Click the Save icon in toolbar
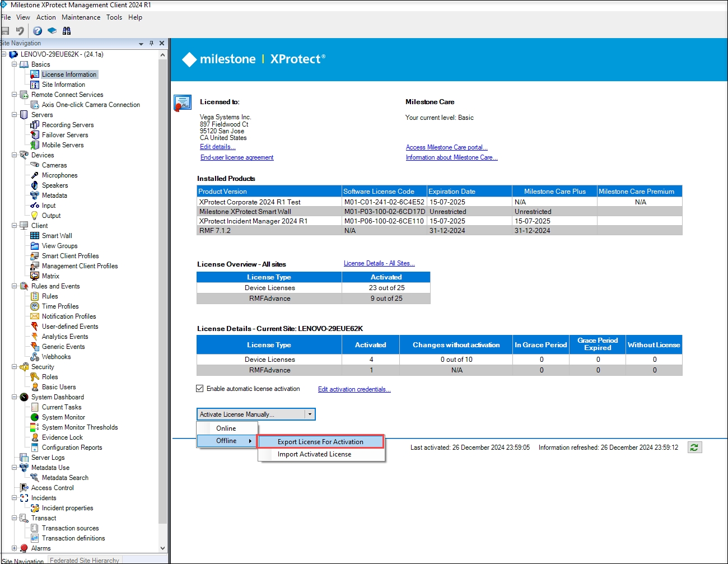This screenshot has height=564, width=728. (x=5, y=31)
